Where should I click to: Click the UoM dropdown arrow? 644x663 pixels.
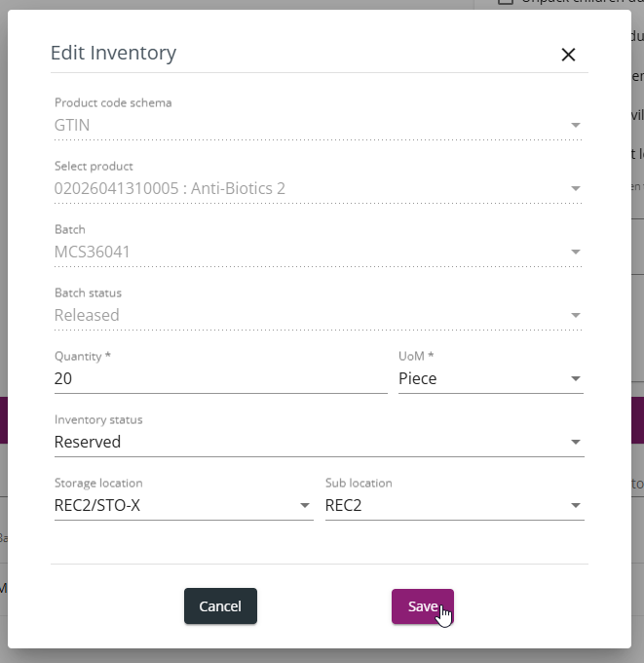575,379
